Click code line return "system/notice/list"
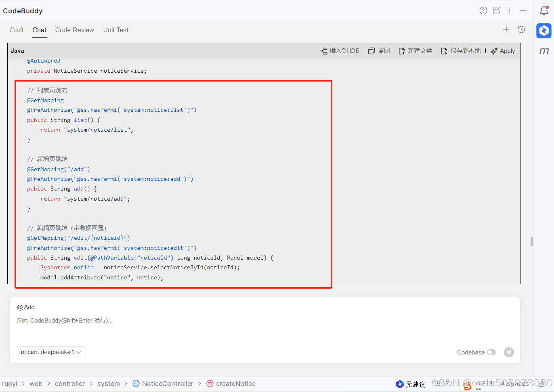Screen dimensions: 554x392 (x=87, y=130)
